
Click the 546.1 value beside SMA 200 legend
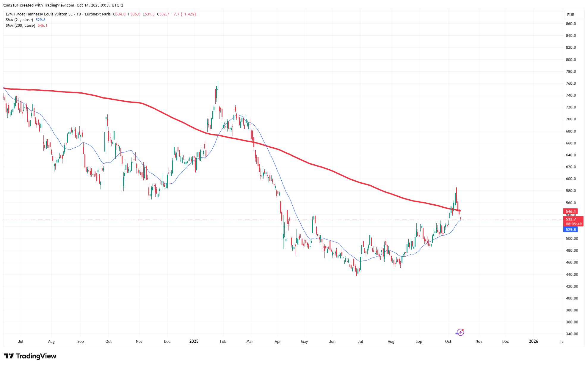[43, 26]
